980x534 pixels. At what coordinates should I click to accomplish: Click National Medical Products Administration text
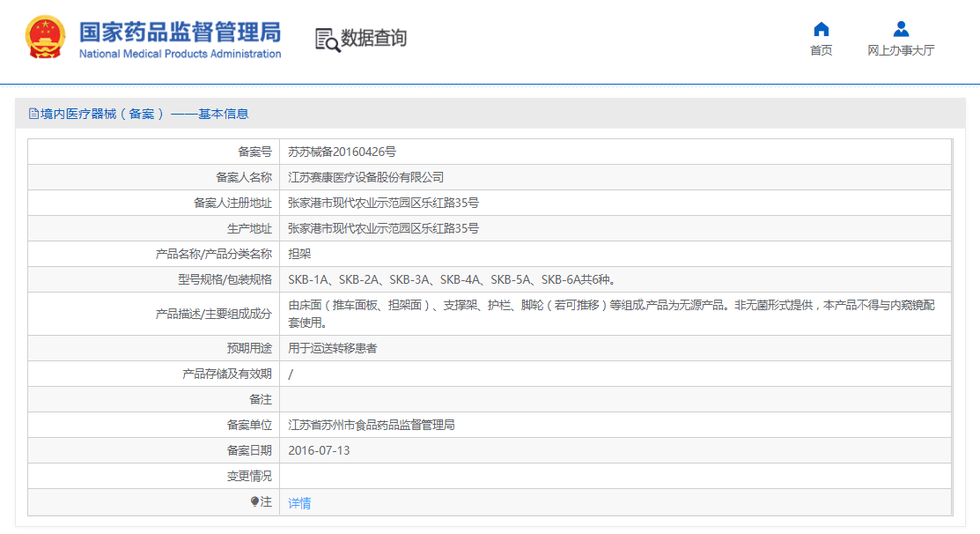[x=180, y=54]
